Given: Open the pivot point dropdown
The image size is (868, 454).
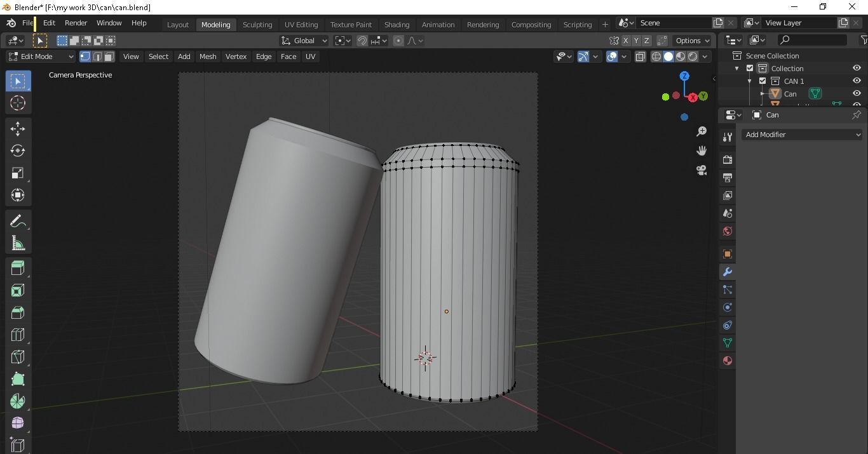Looking at the screenshot, I should point(343,41).
